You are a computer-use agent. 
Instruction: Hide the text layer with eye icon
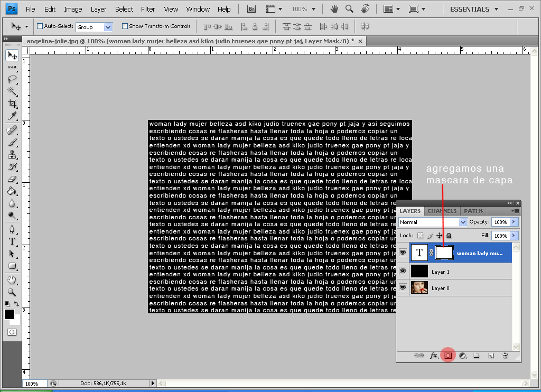pyautogui.click(x=403, y=253)
